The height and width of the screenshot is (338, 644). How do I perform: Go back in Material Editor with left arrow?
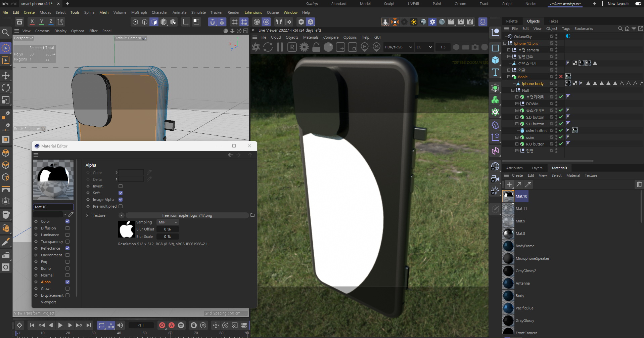point(230,155)
